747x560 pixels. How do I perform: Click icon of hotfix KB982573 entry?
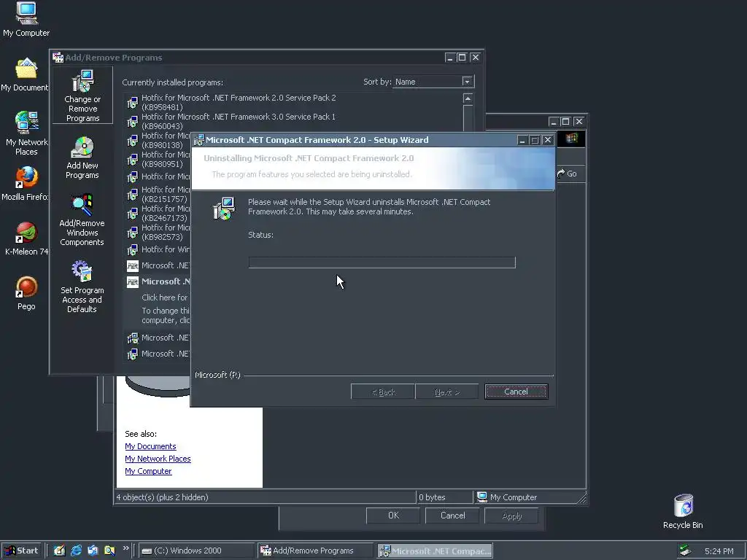(133, 233)
